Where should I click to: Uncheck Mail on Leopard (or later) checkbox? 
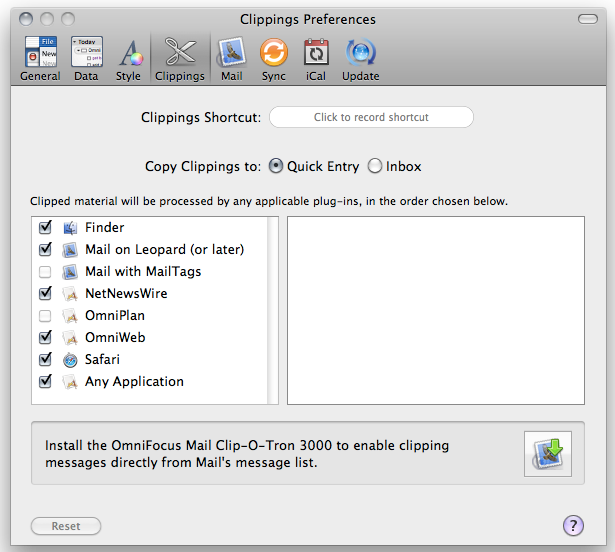pyautogui.click(x=45, y=249)
